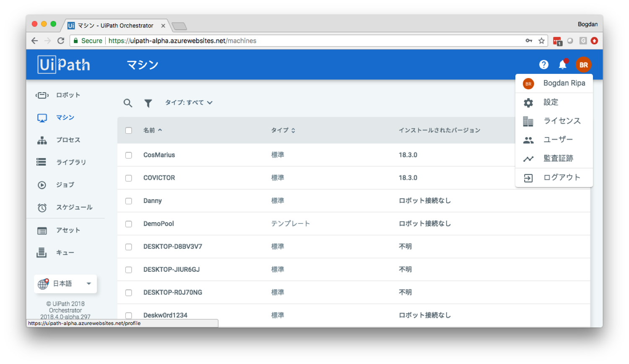629x364 pixels.
Task: Select 設定 from user menu
Action: click(x=551, y=102)
